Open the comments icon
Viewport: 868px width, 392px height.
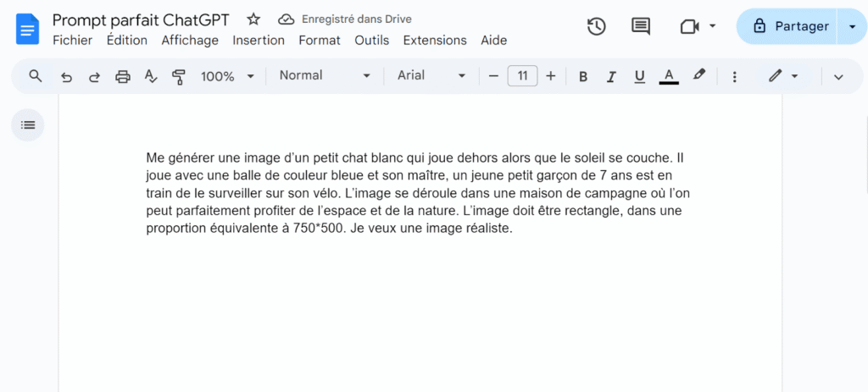click(x=641, y=26)
